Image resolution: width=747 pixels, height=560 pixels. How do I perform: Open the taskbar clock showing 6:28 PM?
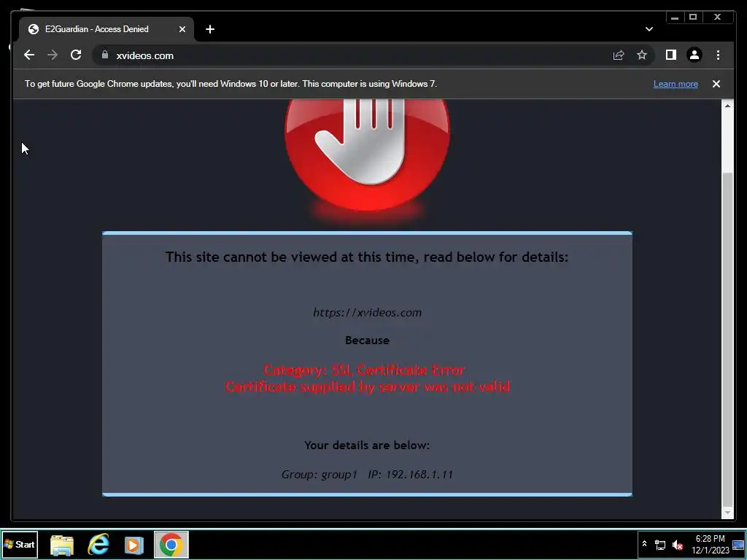point(711,544)
